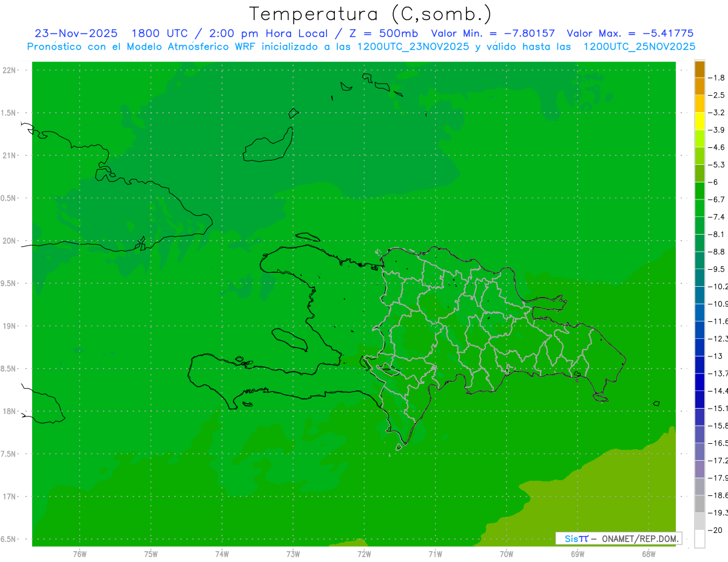Select the pressure level "Z = 500mb"
This screenshot has width=728, height=562.
pos(382,33)
